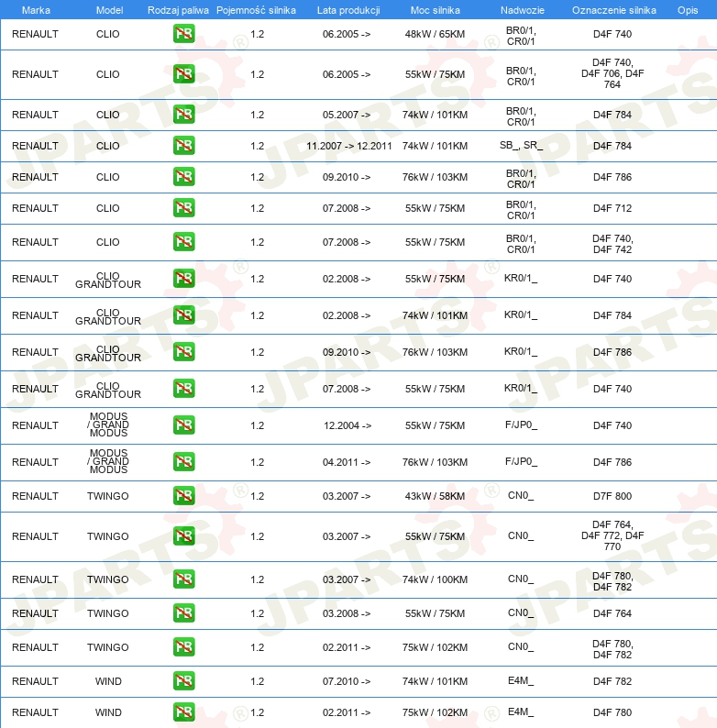
Task: Select the fuel icon in the Clio Grandtour 02.2008 55kW row
Action: click(184, 278)
